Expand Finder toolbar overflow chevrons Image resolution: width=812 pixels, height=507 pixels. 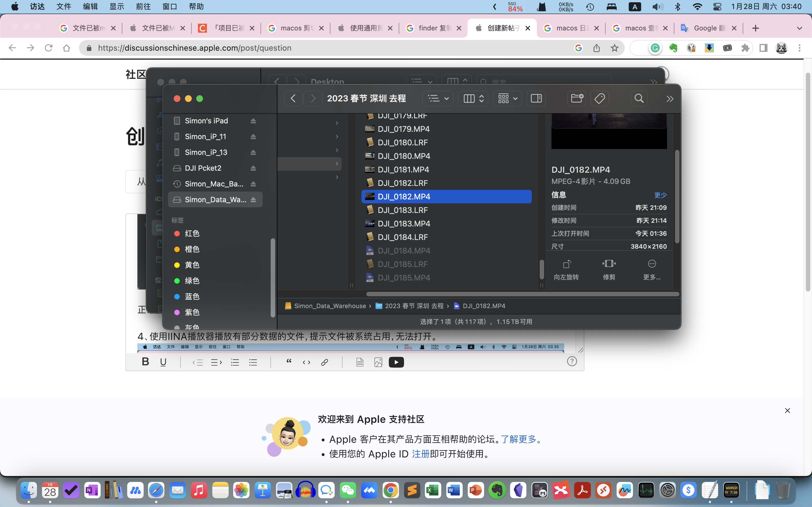pyautogui.click(x=670, y=99)
